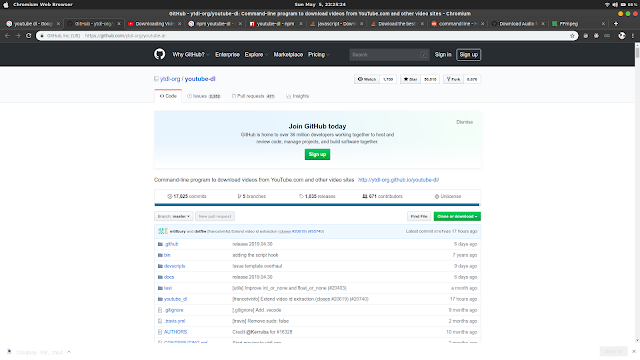Screen dimensions: 640x360
Task: View the 5 branches
Action: click(x=251, y=196)
